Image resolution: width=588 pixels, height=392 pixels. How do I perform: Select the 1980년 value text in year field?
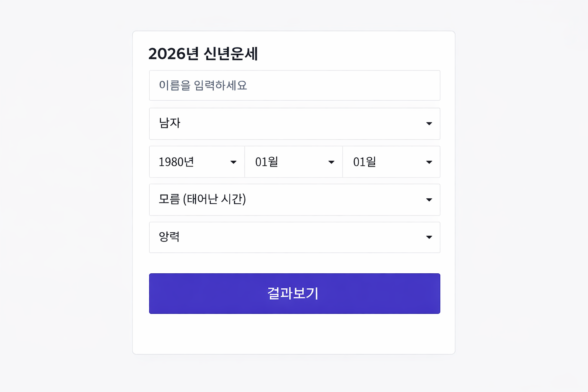click(x=176, y=162)
